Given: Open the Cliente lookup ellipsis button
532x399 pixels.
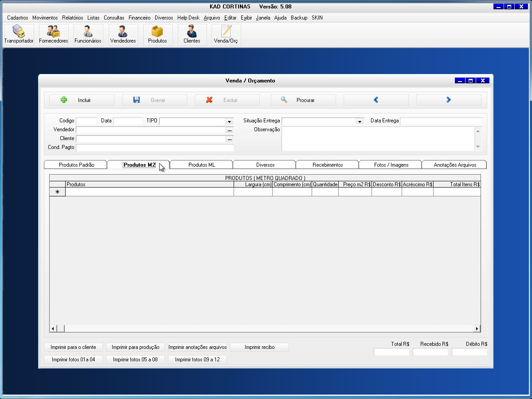Looking at the screenshot, I should tap(229, 139).
